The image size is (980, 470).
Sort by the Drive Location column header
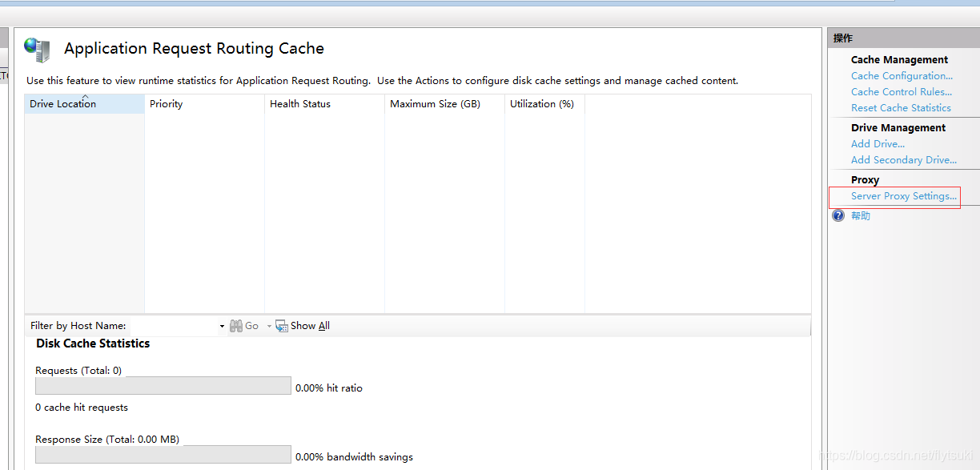point(85,104)
